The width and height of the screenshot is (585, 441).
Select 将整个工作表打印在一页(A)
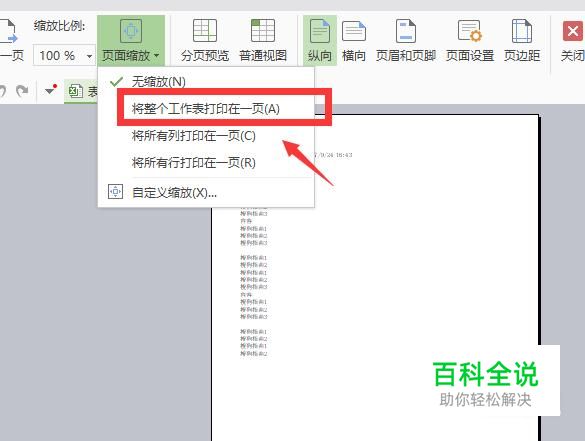click(206, 109)
